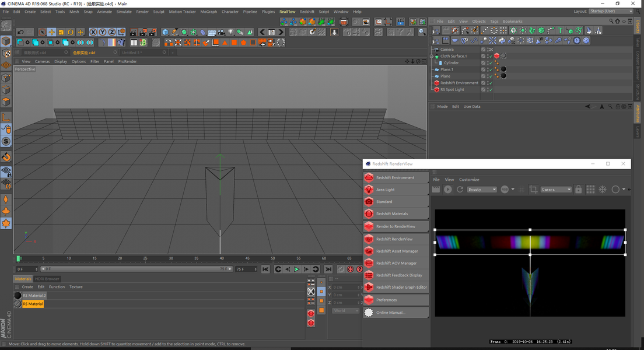Toggle the Cylinder enabled checkmark
The image size is (644, 350).
point(490,63)
